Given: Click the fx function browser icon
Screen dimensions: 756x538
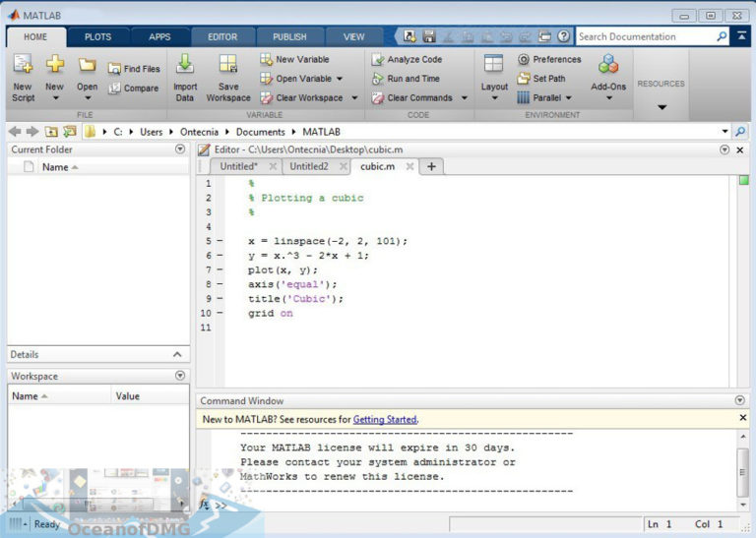Looking at the screenshot, I should click(205, 504).
